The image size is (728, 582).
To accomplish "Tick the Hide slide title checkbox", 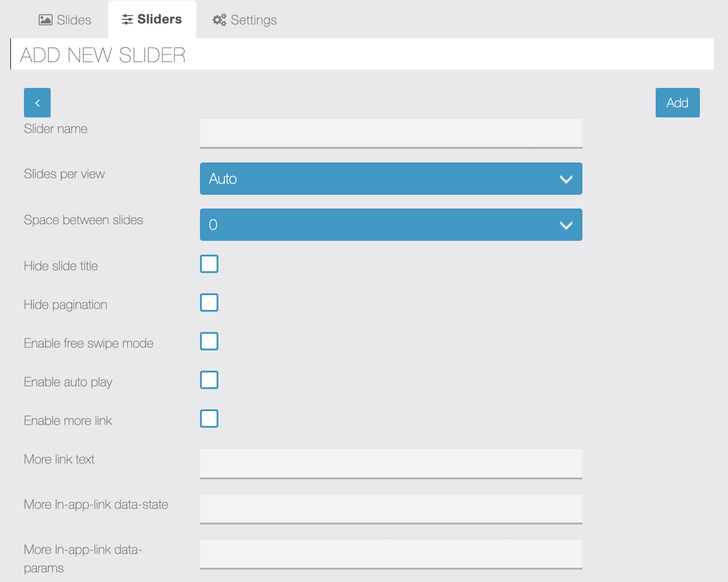I will [x=209, y=264].
